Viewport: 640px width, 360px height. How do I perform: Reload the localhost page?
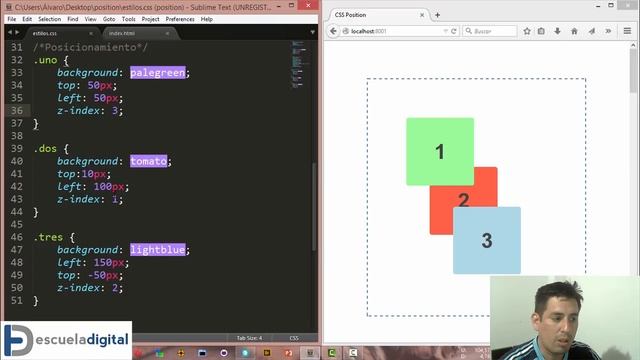click(453, 31)
